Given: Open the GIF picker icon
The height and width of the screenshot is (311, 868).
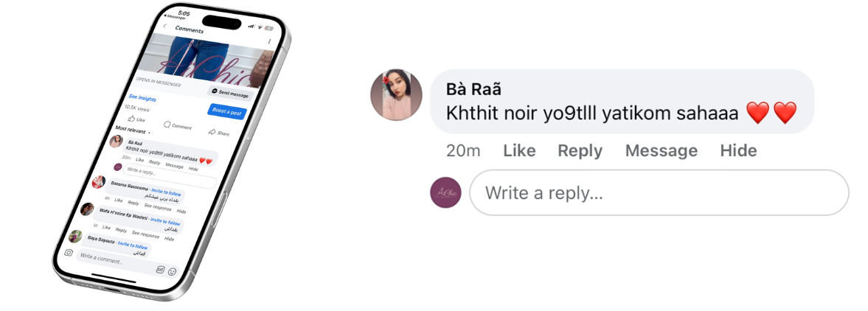Looking at the screenshot, I should pyautogui.click(x=161, y=270).
